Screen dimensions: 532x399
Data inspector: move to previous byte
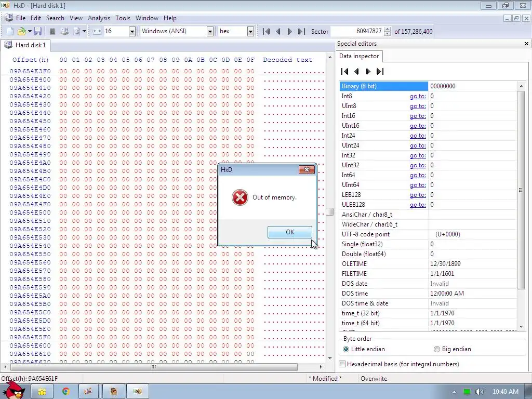tap(356, 72)
